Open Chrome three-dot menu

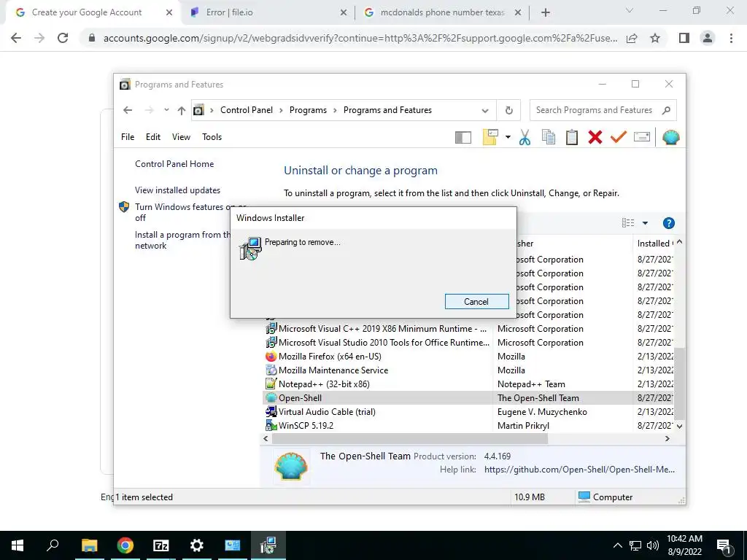731,38
